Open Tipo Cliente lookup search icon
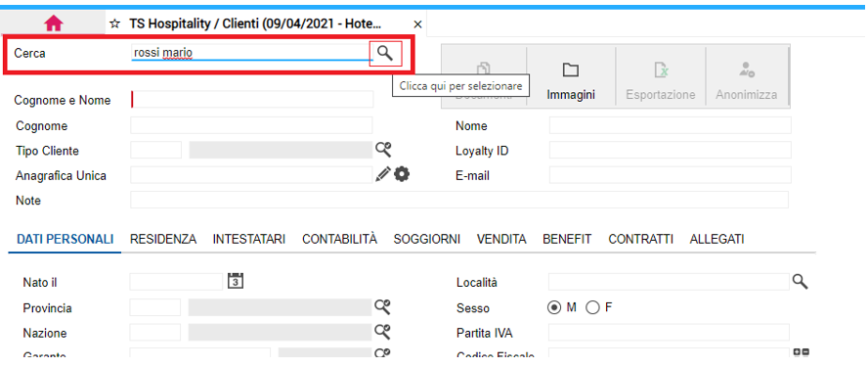This screenshot has height=367, width=868. 383,149
